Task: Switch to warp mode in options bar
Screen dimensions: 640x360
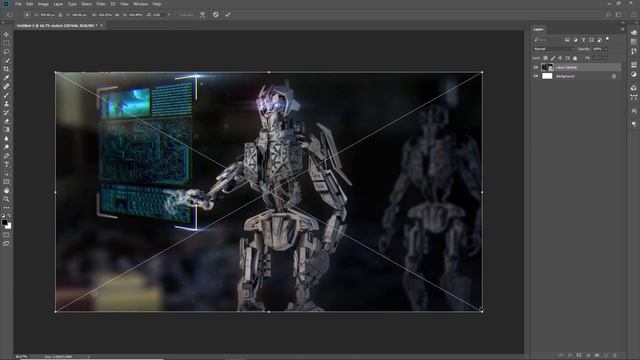Action: (202, 15)
